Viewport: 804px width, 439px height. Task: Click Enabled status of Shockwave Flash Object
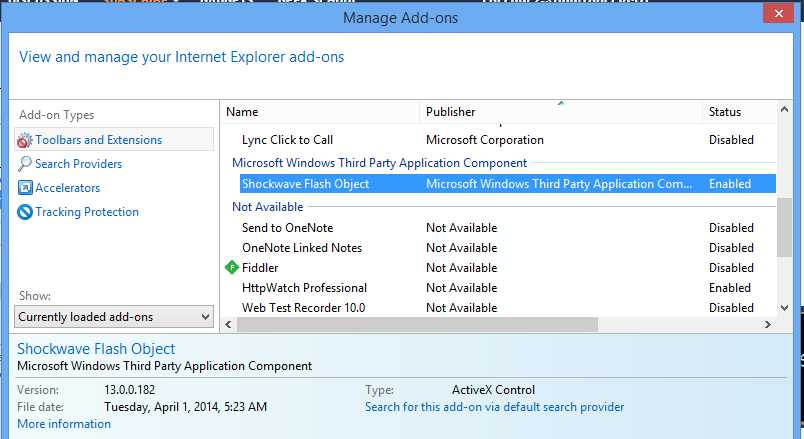[x=730, y=184]
